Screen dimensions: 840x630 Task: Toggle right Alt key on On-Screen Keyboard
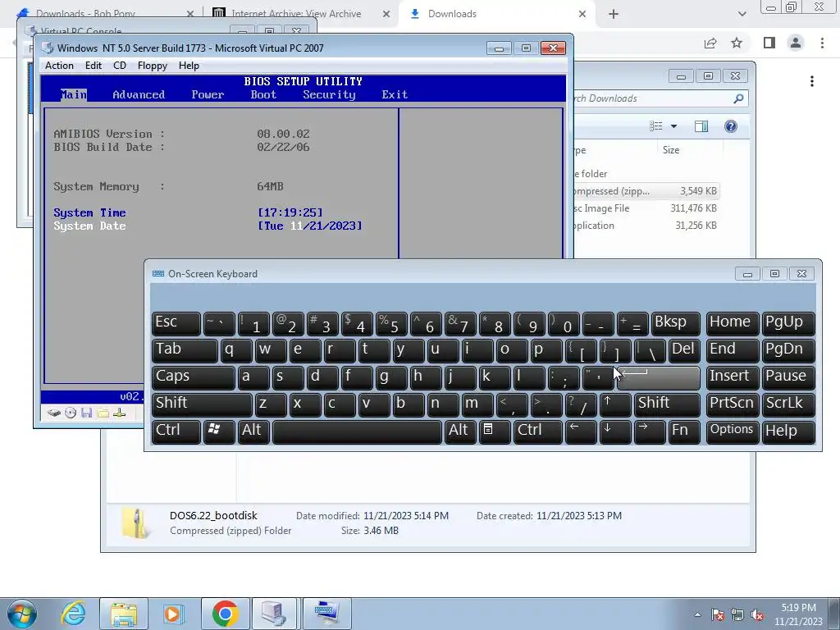click(459, 431)
